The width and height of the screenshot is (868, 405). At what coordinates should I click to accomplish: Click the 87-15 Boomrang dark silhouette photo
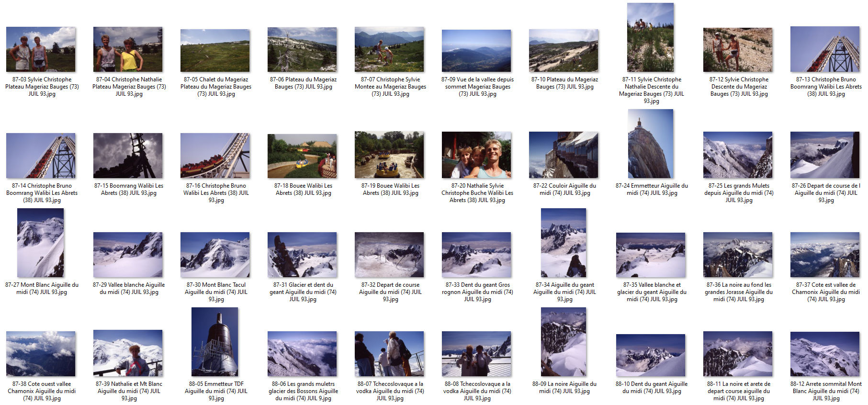pyautogui.click(x=128, y=156)
